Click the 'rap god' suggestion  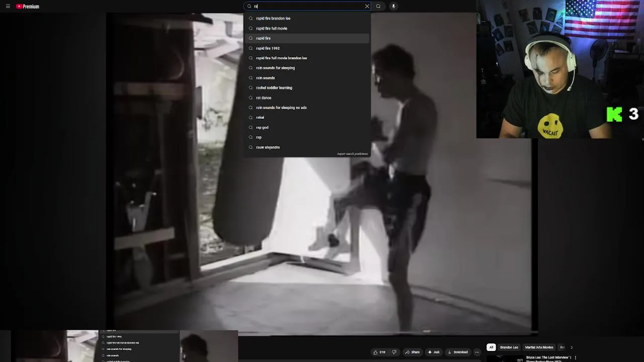click(x=307, y=127)
